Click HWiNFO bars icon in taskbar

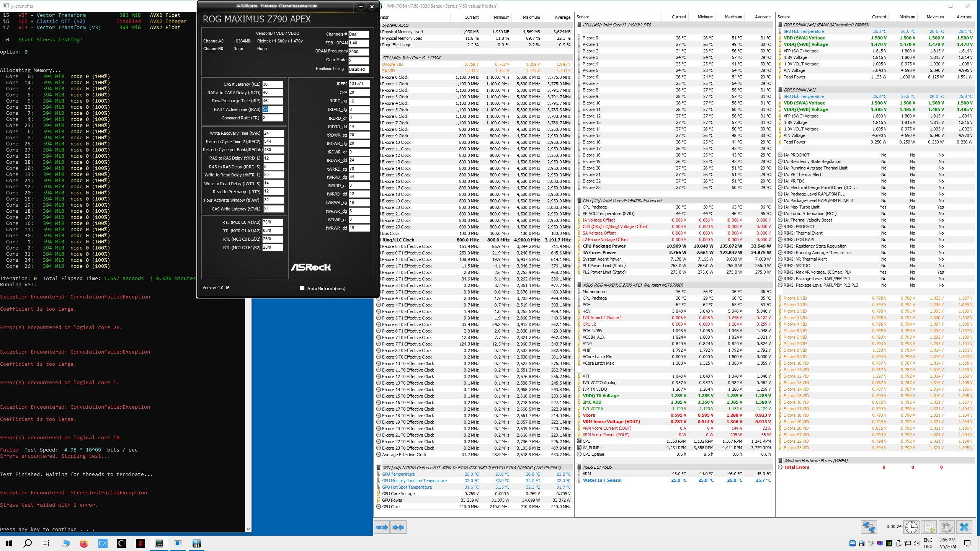(x=196, y=543)
